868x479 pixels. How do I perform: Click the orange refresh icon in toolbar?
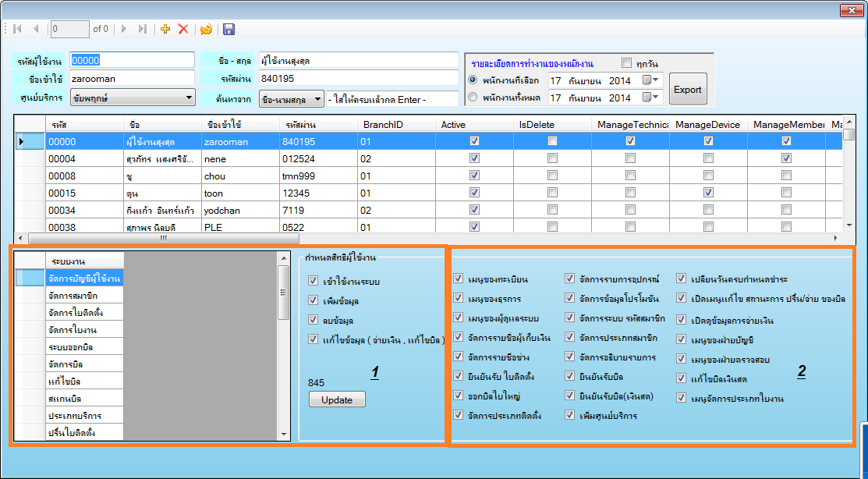click(206, 29)
